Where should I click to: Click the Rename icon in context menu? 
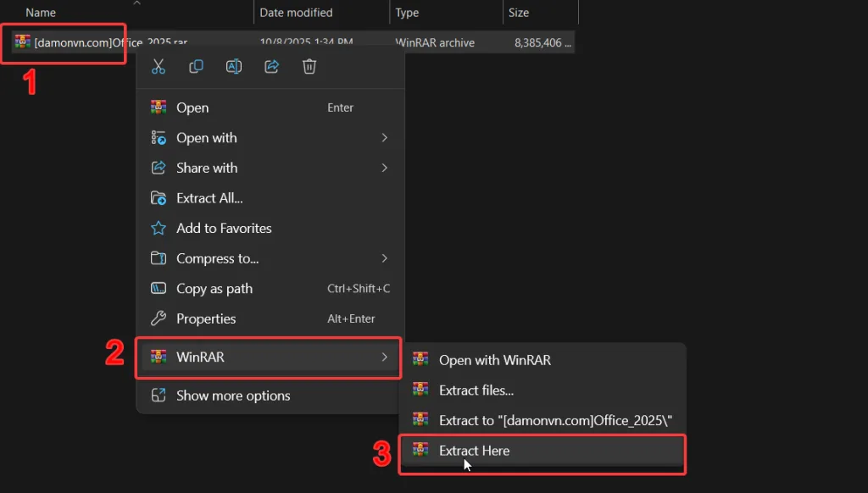(x=234, y=67)
